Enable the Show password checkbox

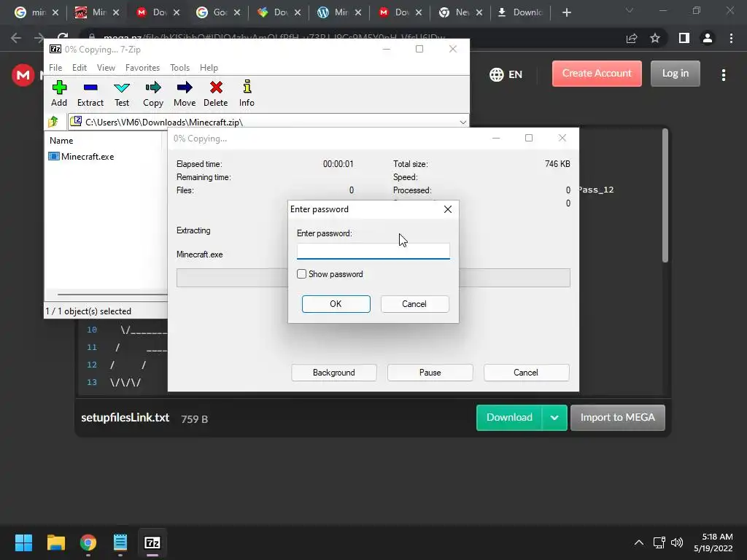click(x=301, y=274)
